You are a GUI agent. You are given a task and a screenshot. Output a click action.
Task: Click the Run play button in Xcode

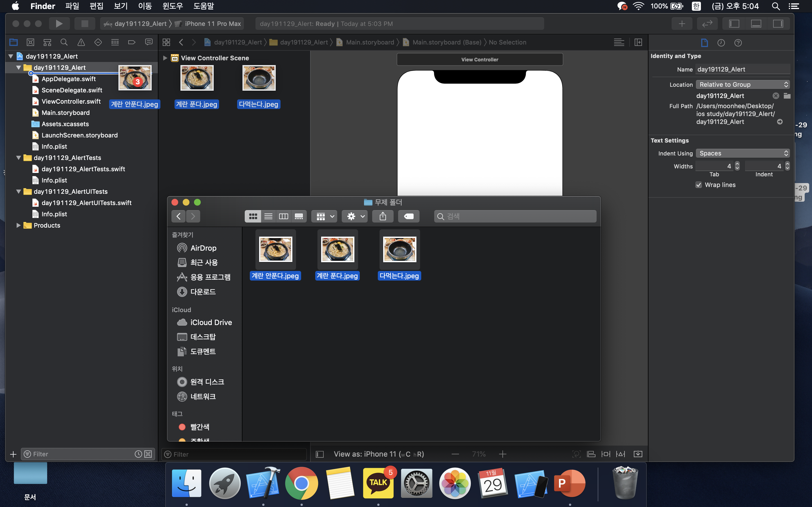tap(59, 23)
